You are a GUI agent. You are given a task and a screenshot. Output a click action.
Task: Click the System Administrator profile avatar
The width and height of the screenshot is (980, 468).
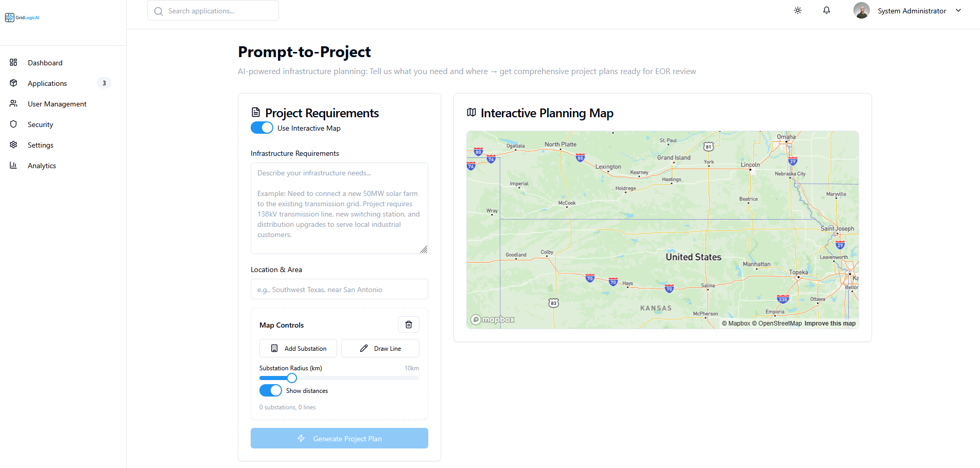click(x=862, y=10)
